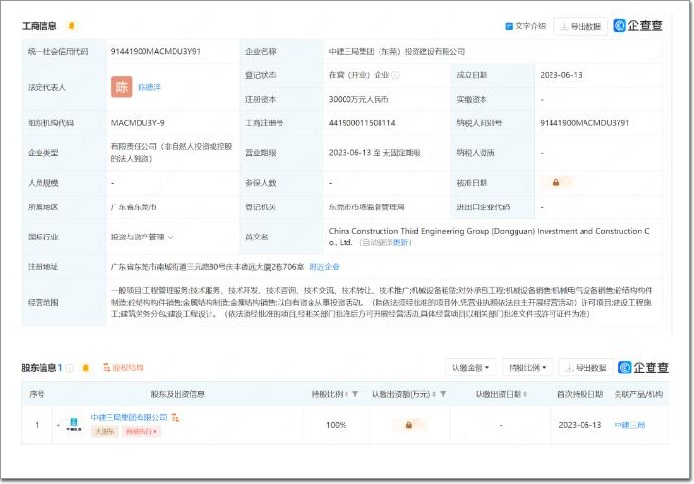Click the 中建三局 related group link

629,425
